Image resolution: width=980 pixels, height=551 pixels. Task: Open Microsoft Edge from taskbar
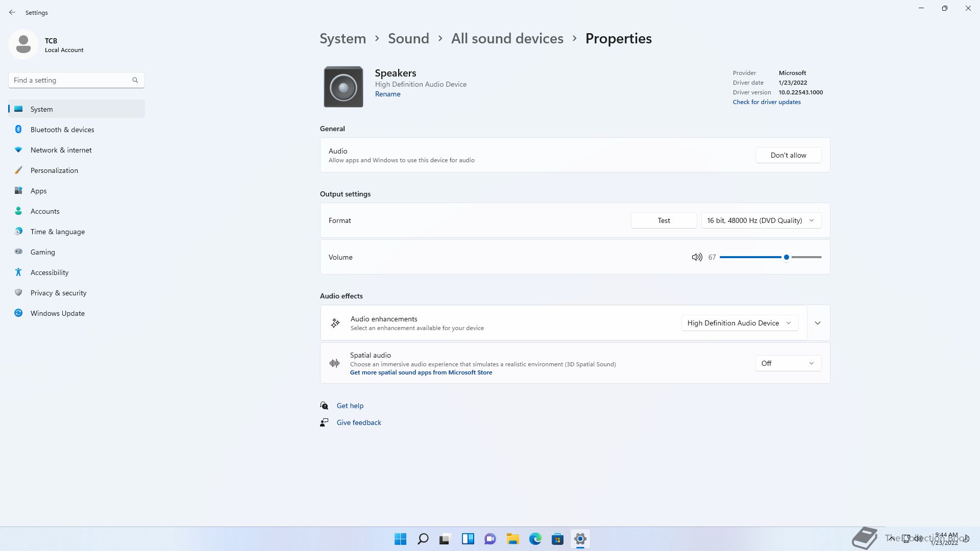535,539
